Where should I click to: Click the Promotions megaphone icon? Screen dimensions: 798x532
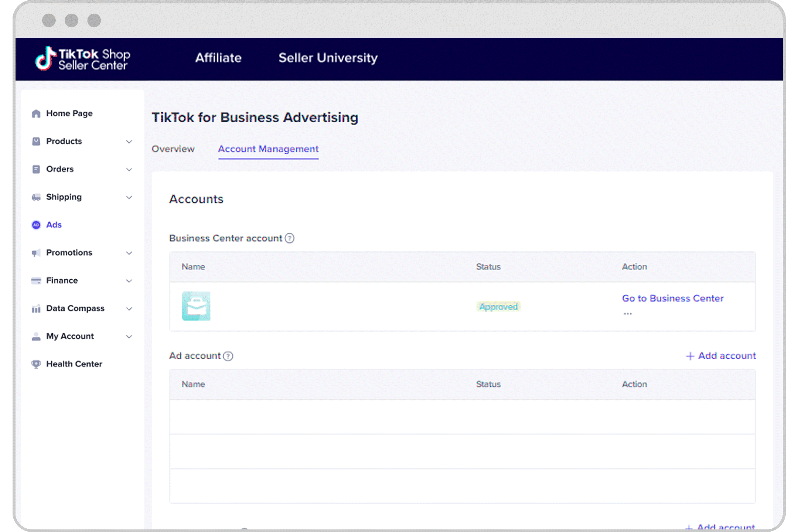[x=36, y=253]
